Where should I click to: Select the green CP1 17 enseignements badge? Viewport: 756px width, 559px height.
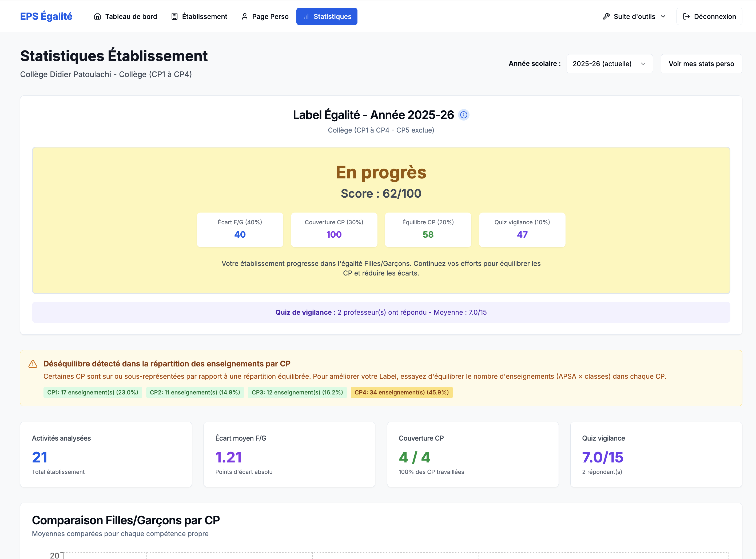tap(92, 393)
